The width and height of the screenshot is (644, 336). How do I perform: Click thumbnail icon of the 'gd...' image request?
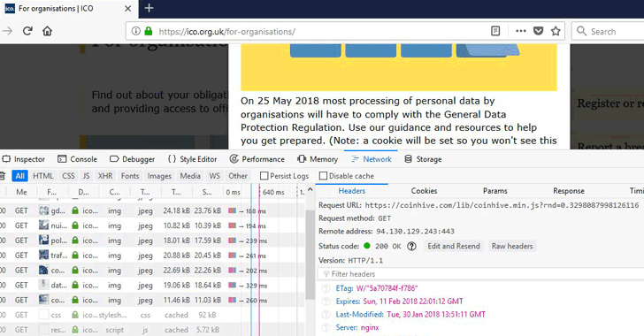coord(43,210)
